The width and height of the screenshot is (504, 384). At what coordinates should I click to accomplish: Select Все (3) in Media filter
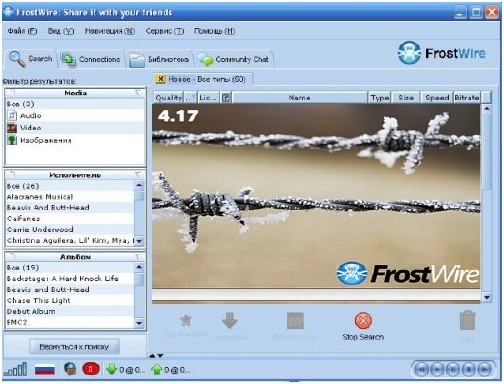pos(75,104)
